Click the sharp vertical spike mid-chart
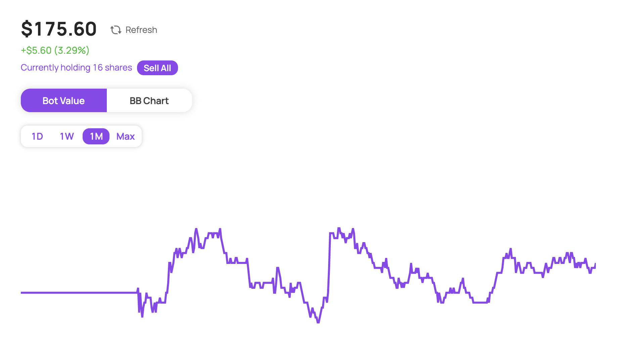The height and width of the screenshot is (364, 618). click(x=329, y=262)
